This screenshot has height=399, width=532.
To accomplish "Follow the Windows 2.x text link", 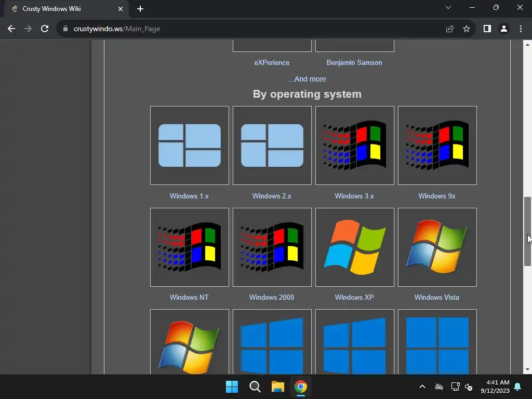I will pyautogui.click(x=272, y=196).
